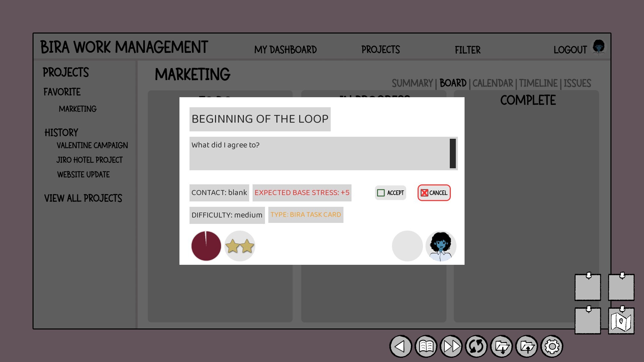Click the top-left empty pinned note
644x362 pixels.
(588, 287)
